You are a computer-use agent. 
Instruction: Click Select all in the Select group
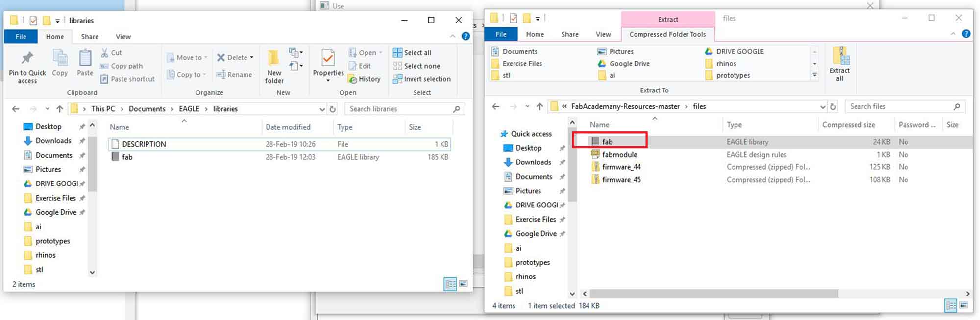point(412,53)
